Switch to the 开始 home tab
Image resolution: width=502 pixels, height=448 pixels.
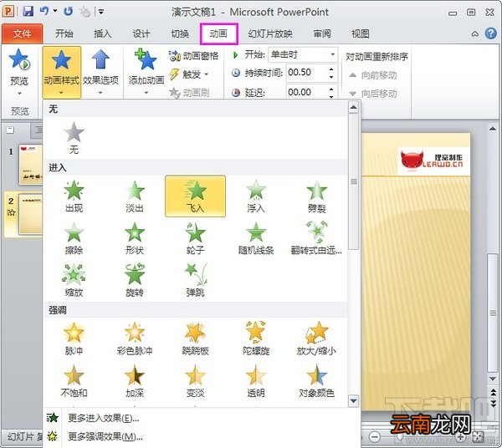click(x=64, y=33)
